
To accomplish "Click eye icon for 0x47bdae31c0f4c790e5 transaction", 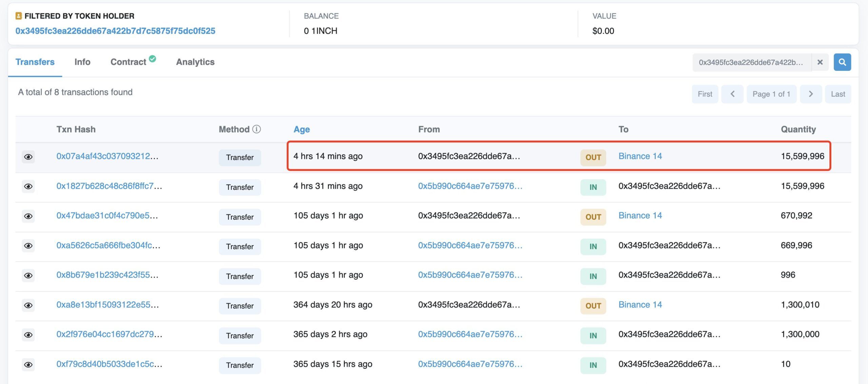I will coord(28,216).
